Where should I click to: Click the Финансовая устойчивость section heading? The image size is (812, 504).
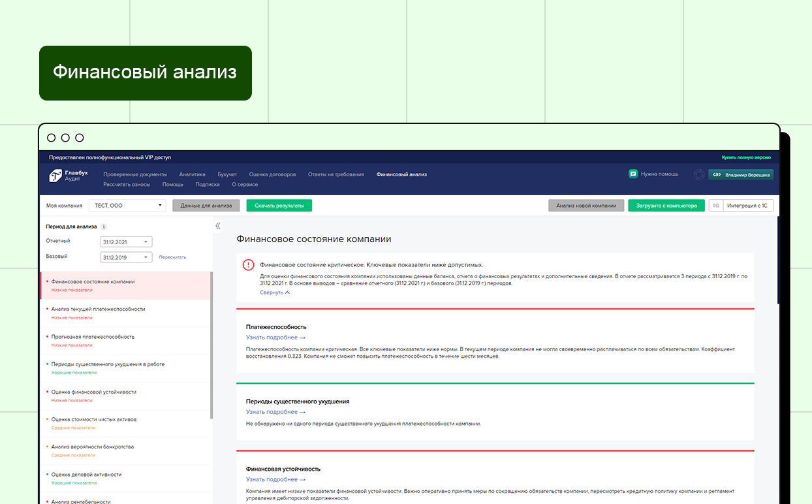pyautogui.click(x=283, y=469)
